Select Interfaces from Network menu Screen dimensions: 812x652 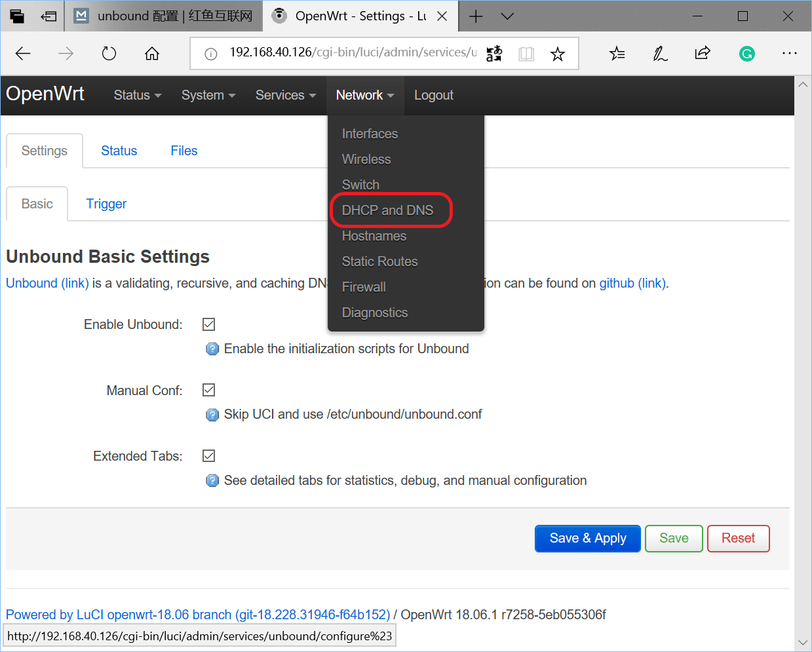370,134
